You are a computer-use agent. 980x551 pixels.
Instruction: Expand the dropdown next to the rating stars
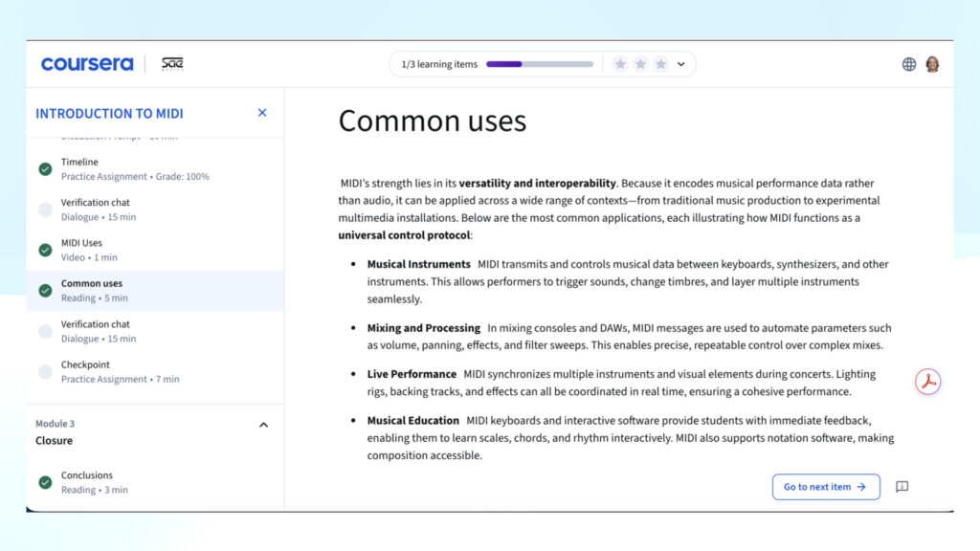pos(680,64)
